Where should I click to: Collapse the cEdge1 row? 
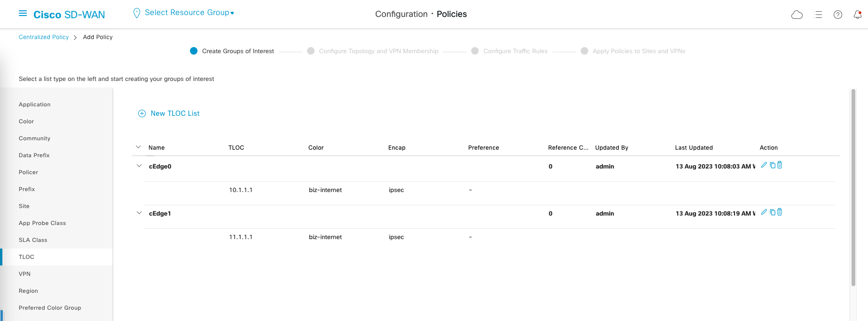139,213
